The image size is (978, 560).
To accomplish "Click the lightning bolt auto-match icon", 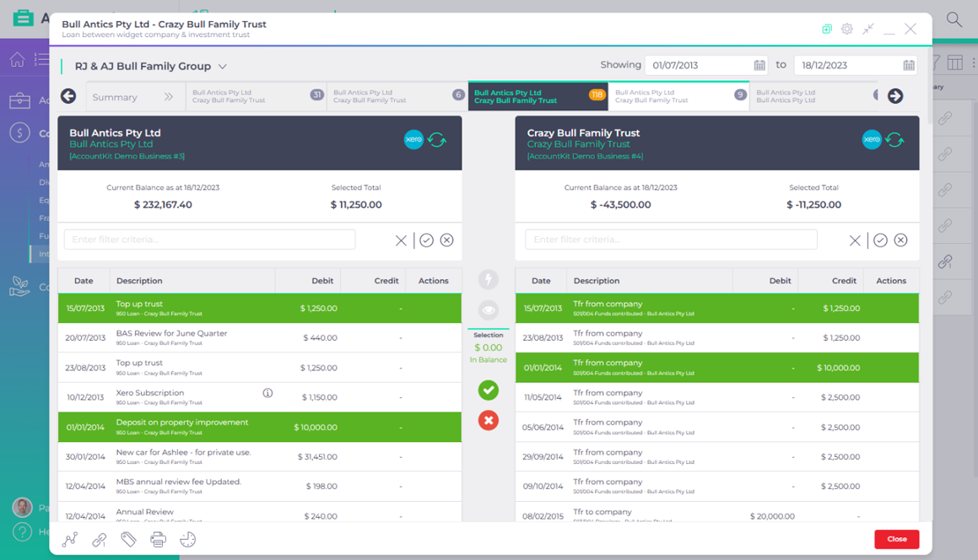I will tap(489, 278).
